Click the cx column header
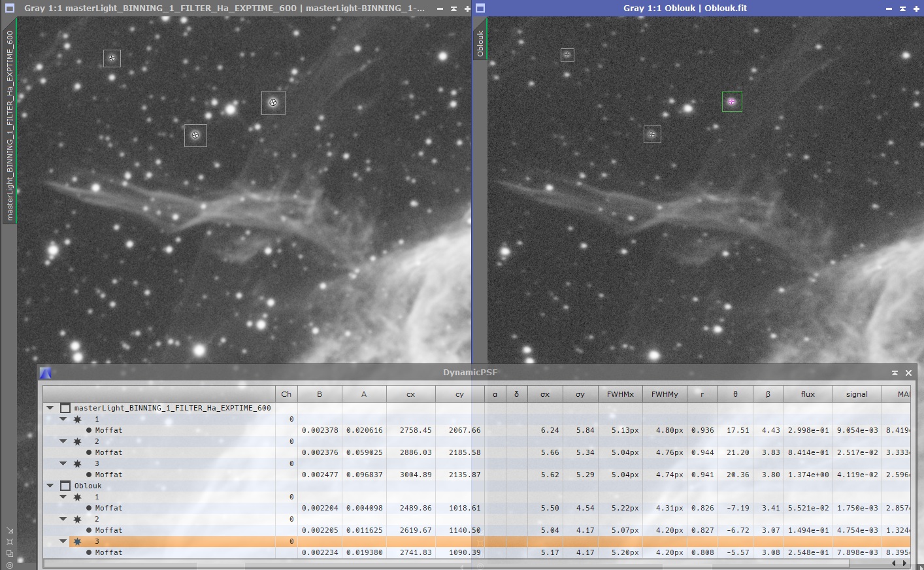The image size is (924, 570). [x=411, y=394]
